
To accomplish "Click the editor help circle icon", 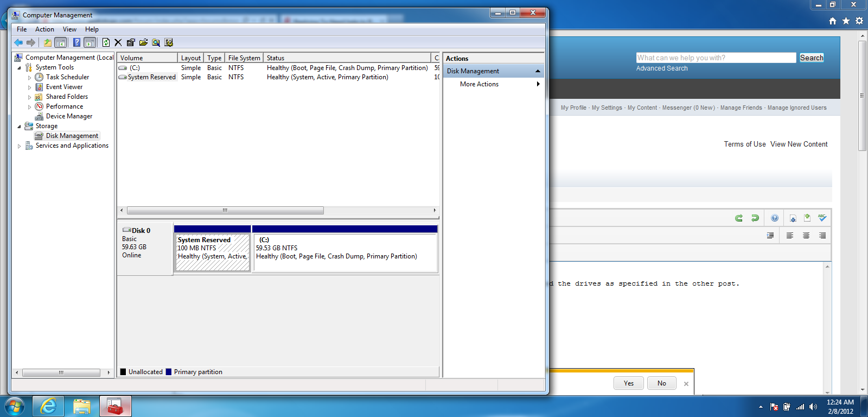I will tap(775, 218).
